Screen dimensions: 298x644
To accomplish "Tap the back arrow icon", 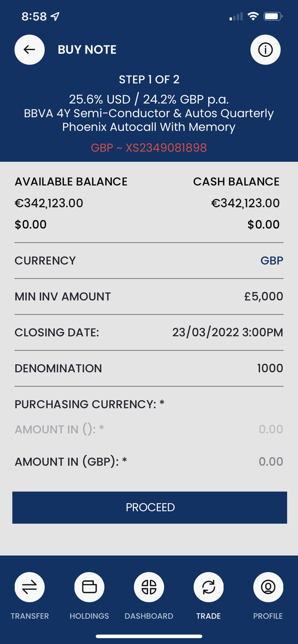I will [x=29, y=49].
